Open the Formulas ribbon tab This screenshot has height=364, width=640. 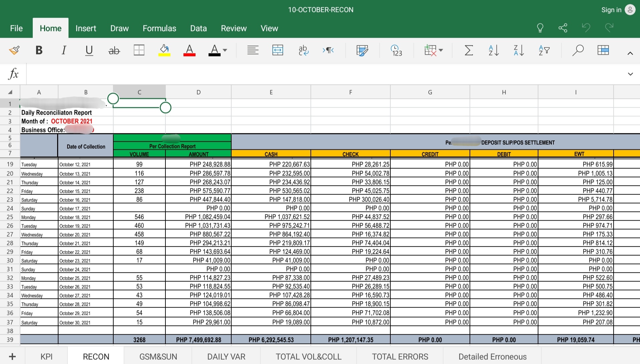(x=159, y=28)
